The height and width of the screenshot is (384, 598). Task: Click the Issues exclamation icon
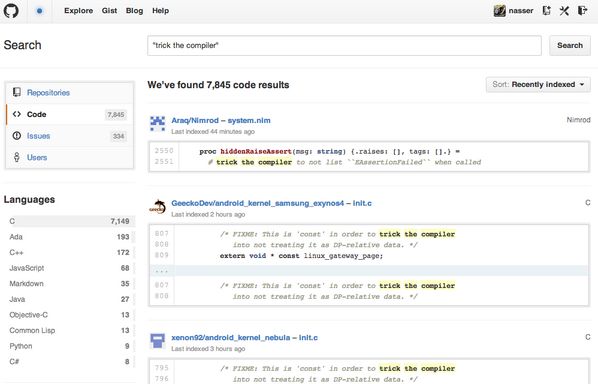click(x=17, y=135)
